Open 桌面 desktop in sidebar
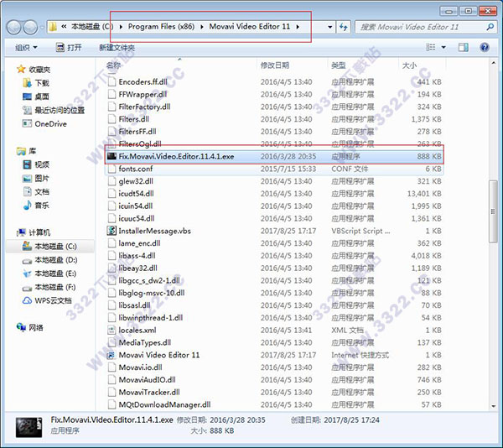Screen dimensions: 503x448 coord(36,96)
